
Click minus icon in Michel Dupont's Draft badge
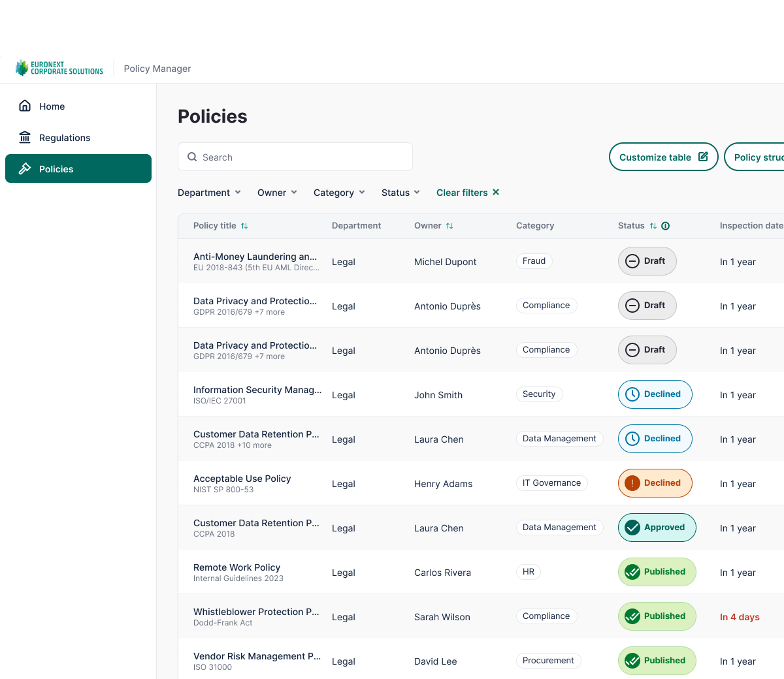[632, 261]
